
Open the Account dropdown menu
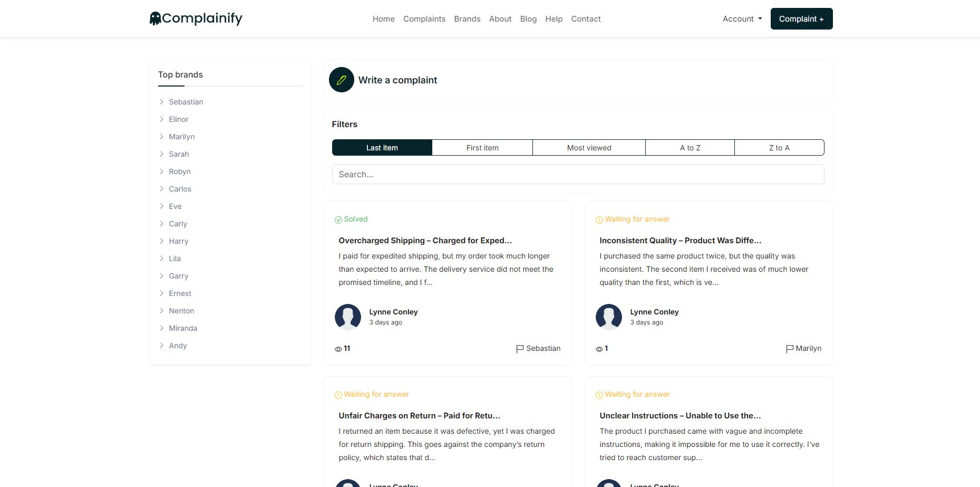coord(742,19)
